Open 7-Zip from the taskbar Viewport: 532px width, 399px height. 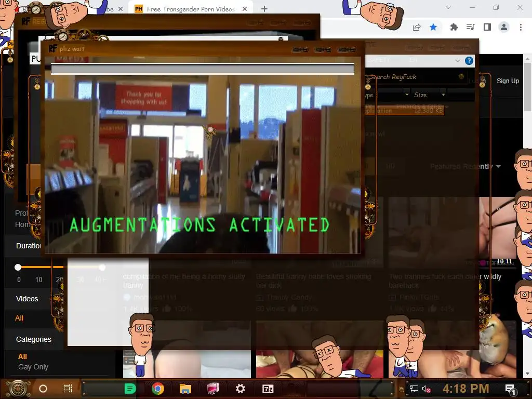point(268,389)
